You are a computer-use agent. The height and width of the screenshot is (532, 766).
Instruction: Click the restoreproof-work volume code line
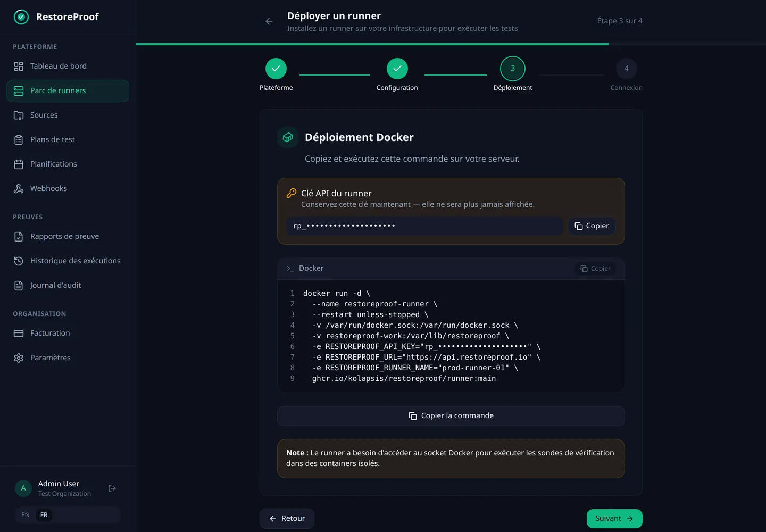pos(411,336)
